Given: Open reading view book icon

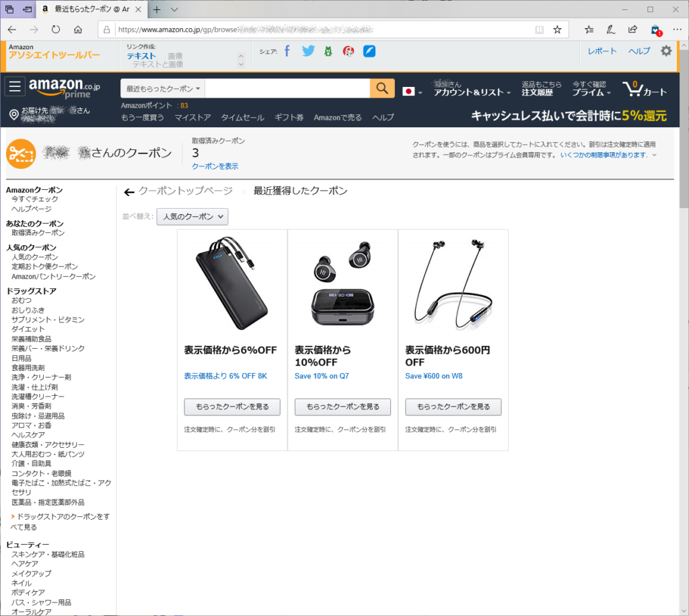Looking at the screenshot, I should point(539,30).
